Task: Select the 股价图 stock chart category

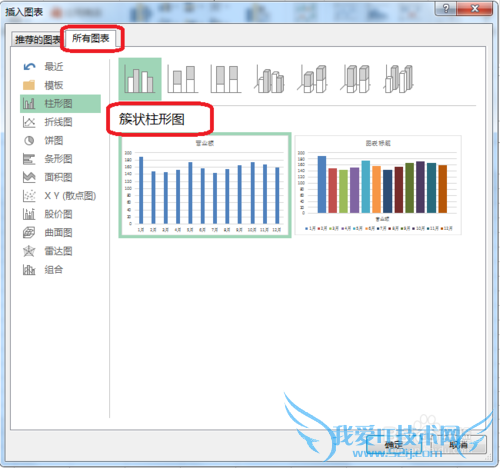Action: click(x=60, y=214)
